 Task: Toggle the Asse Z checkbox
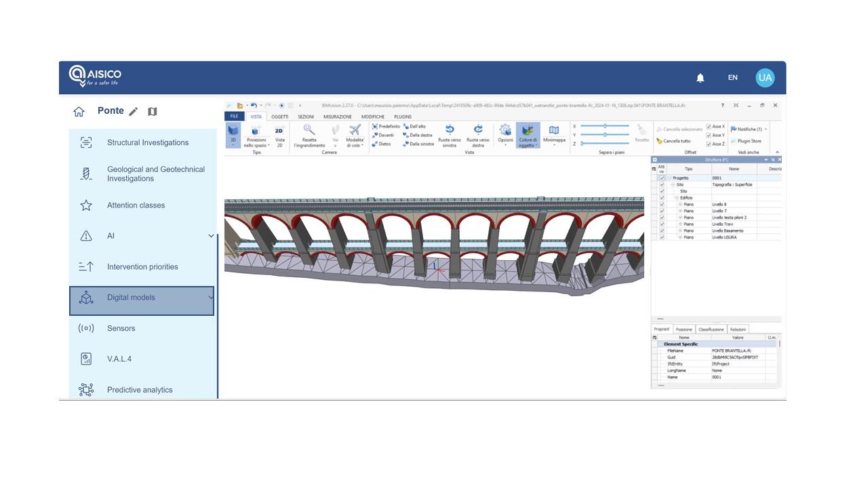(709, 144)
